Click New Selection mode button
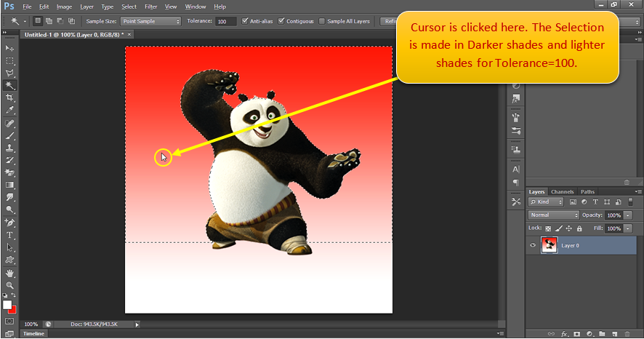Screen dimensions: 644x339 tap(38, 21)
